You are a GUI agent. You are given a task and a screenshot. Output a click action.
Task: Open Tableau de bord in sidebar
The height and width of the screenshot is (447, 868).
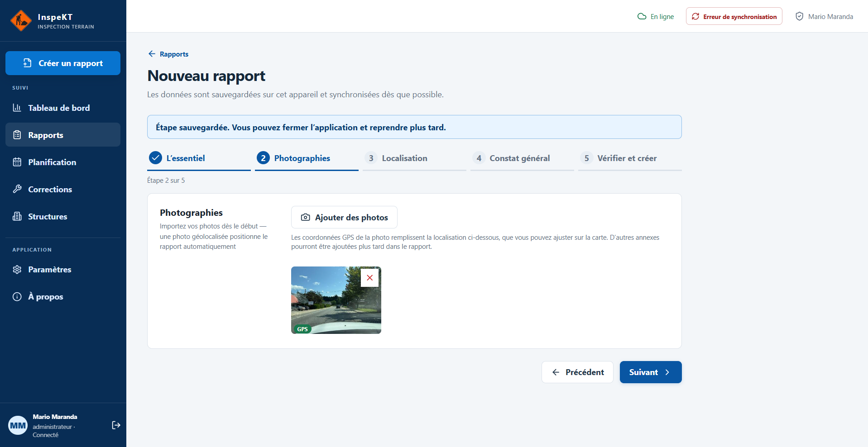pos(63,108)
